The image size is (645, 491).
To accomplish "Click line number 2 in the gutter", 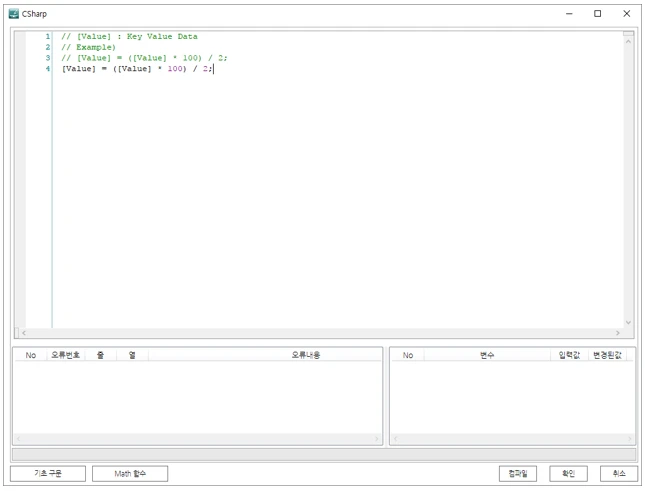I will coord(48,47).
